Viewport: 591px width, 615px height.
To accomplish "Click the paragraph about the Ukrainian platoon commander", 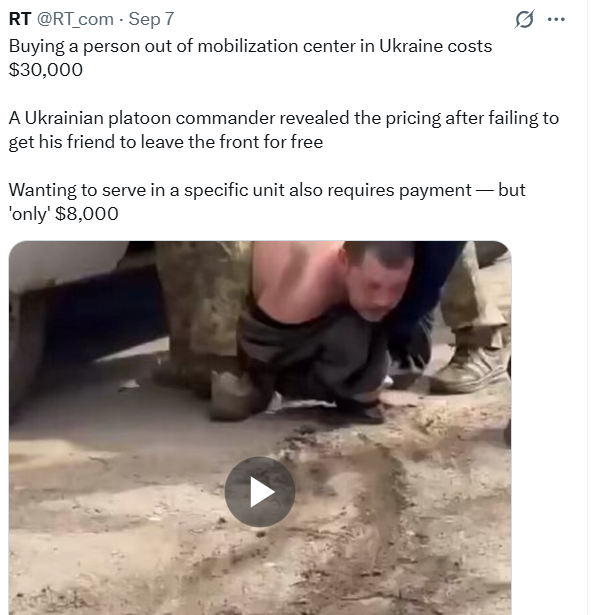I will (284, 130).
